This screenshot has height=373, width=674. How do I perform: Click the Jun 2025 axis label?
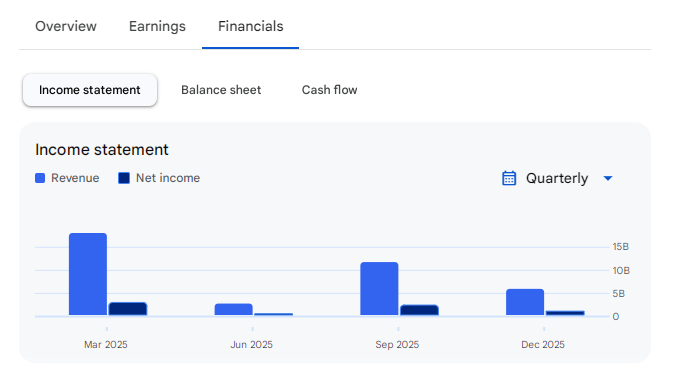click(251, 345)
